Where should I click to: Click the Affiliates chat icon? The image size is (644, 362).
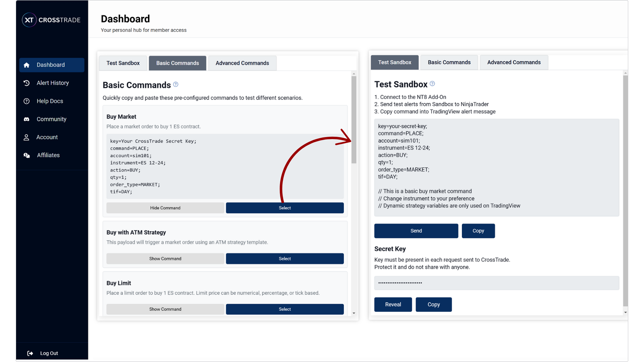coord(26,155)
